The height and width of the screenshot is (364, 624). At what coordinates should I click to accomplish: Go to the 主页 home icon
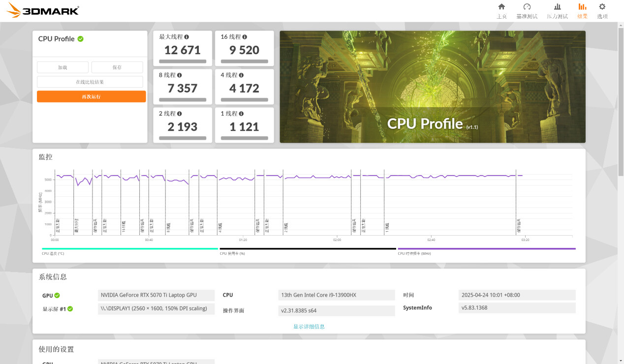[501, 7]
